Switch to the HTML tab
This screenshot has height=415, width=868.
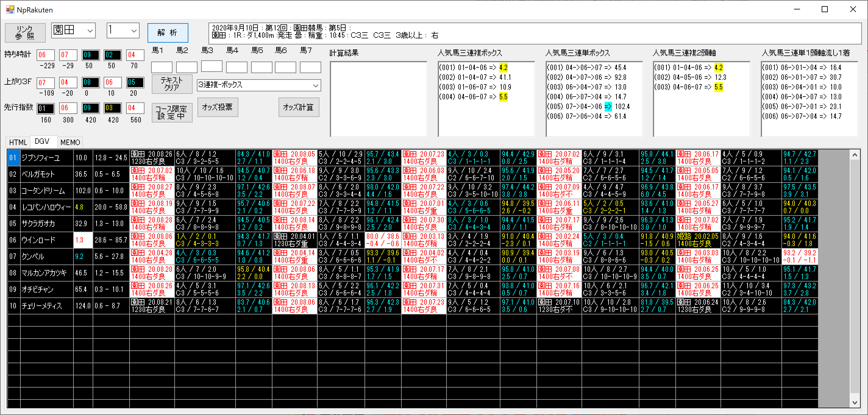(x=18, y=142)
